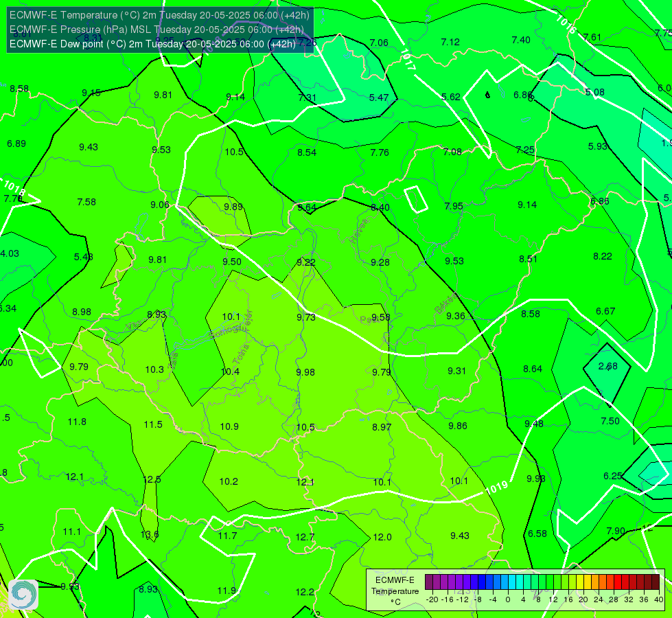This screenshot has height=618, width=672.
Task: Select the ECMWF-E Temperature 2m header line
Action: (x=159, y=15)
